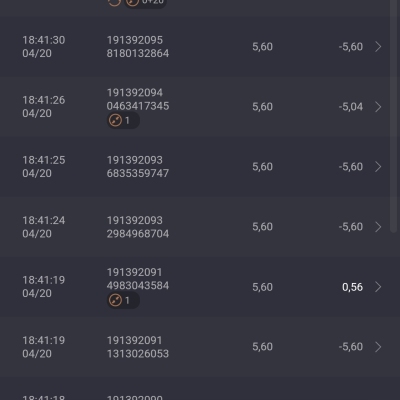The width and height of the screenshot is (400, 400).
Task: Open chevron for 18:41:25 transaction
Action: pos(378,167)
